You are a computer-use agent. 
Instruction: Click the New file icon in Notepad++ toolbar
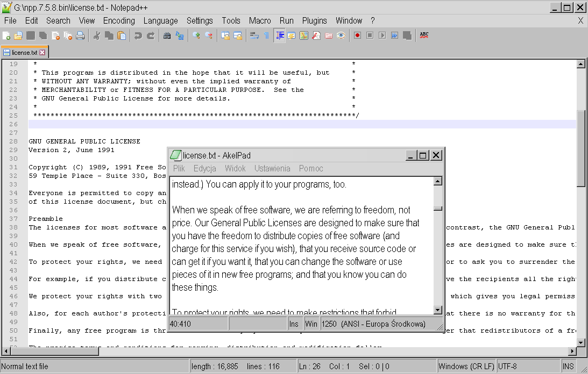click(x=6, y=35)
